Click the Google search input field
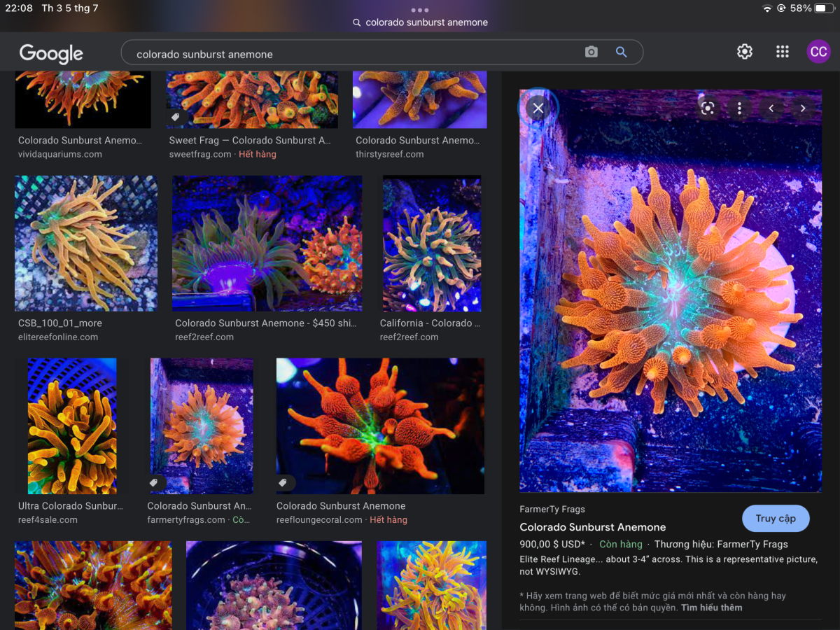The image size is (840, 630). 382,52
